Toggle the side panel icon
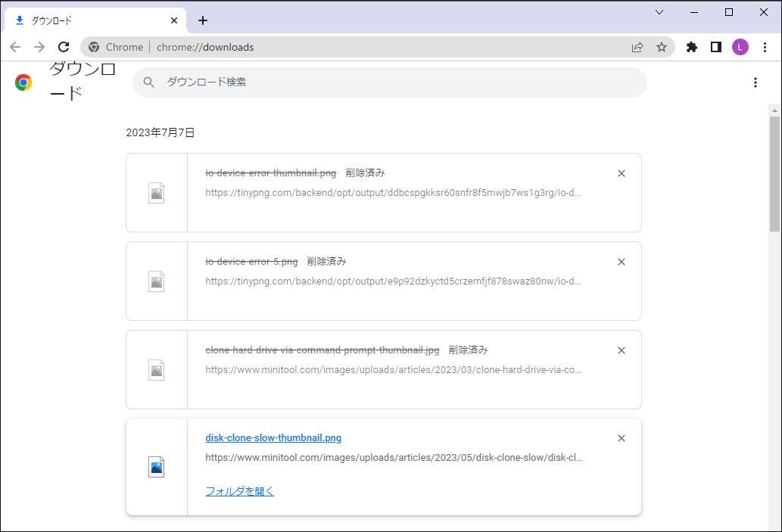782x532 pixels. pyautogui.click(x=715, y=48)
